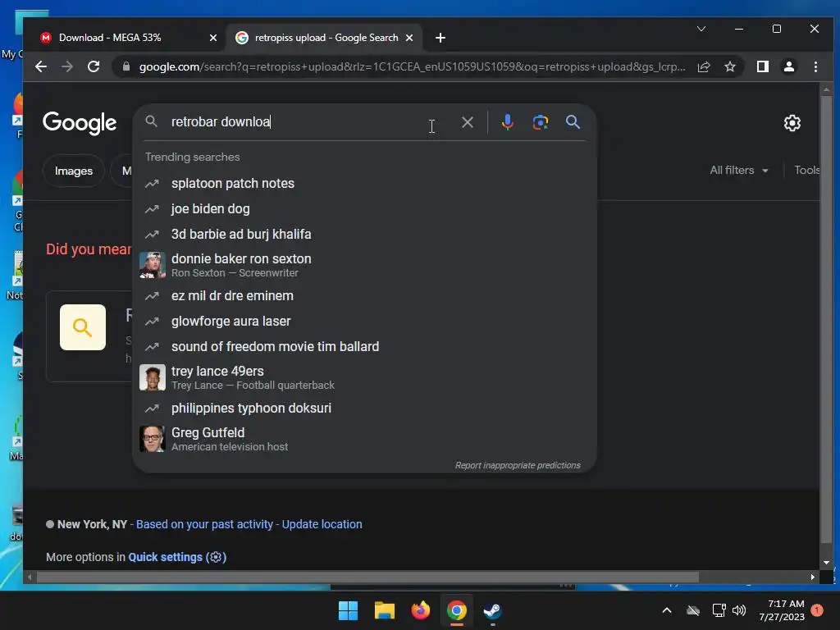Viewport: 840px width, 630px height.
Task: Open Steam from the taskbar
Action: (x=492, y=610)
